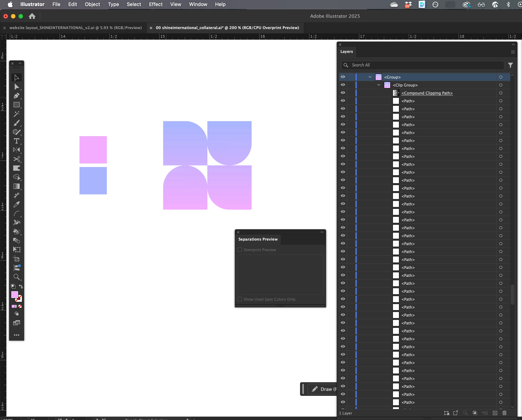This screenshot has width=522, height=420.
Task: Delete selection with Layers trash icon
Action: point(504,413)
